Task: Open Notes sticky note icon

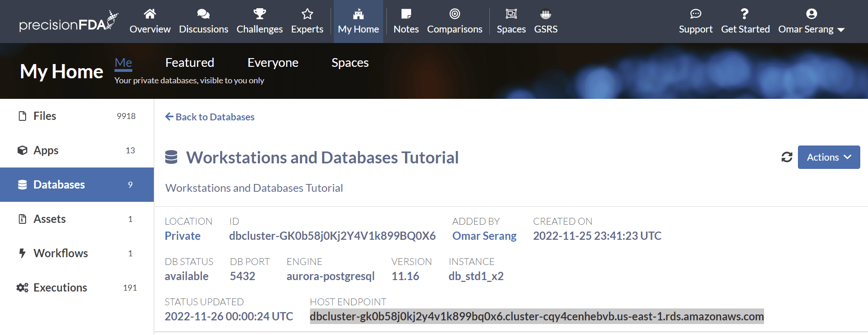Action: [x=406, y=14]
